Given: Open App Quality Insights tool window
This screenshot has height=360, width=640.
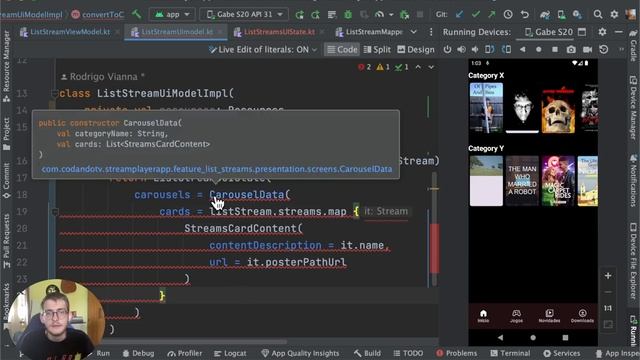Looking at the screenshot, I should 300,353.
